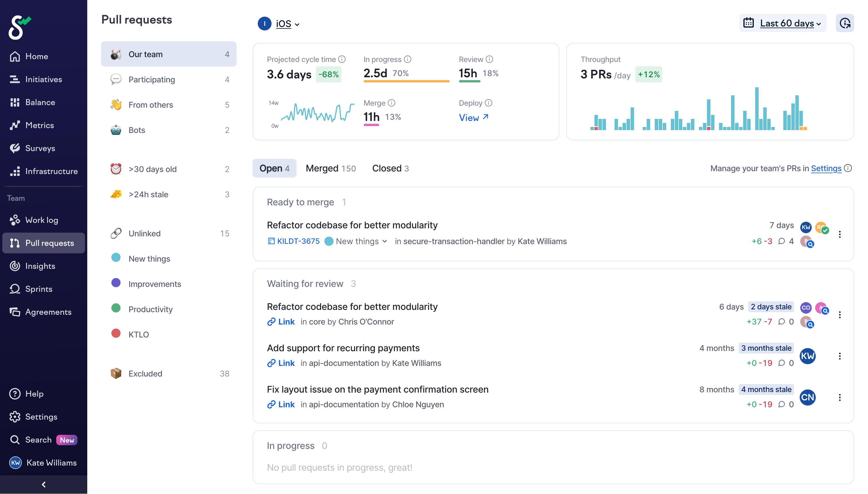Click the refresh data icon top right

pos(844,23)
